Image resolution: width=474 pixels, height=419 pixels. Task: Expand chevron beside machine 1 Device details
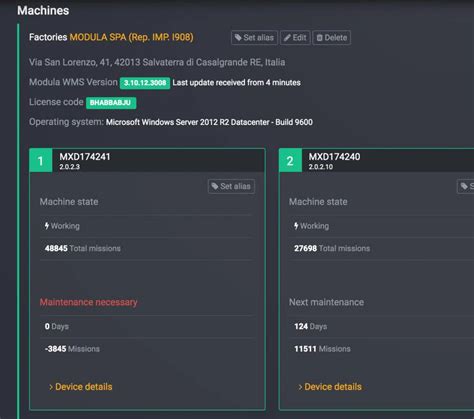51,387
